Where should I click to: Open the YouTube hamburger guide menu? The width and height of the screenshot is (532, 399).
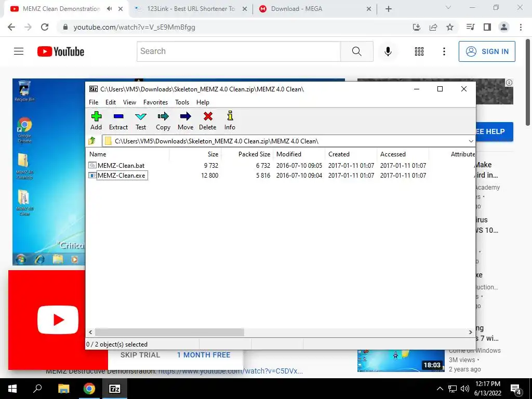pyautogui.click(x=19, y=51)
